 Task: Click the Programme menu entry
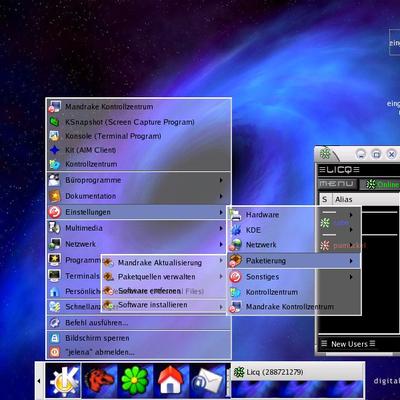coord(74,260)
